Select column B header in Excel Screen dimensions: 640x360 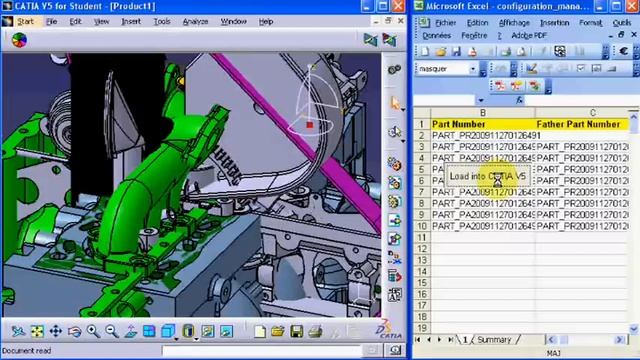point(483,113)
